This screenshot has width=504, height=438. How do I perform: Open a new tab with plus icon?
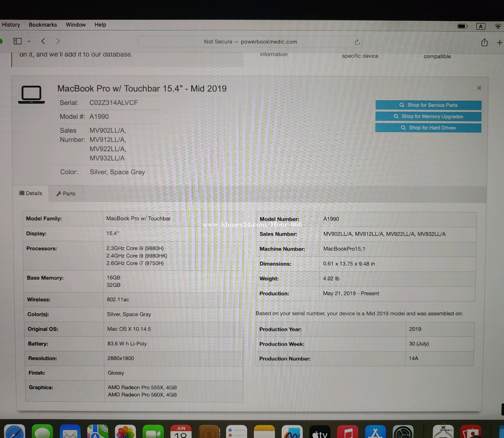[x=500, y=43]
